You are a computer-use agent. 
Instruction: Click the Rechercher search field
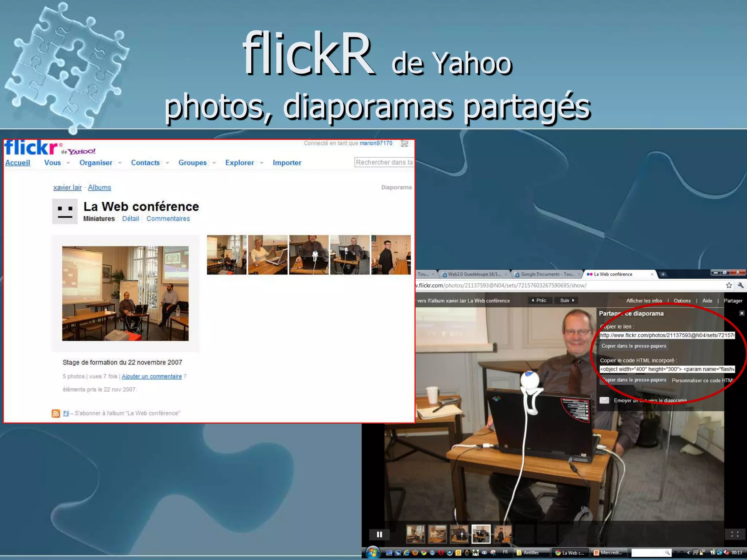tap(384, 162)
